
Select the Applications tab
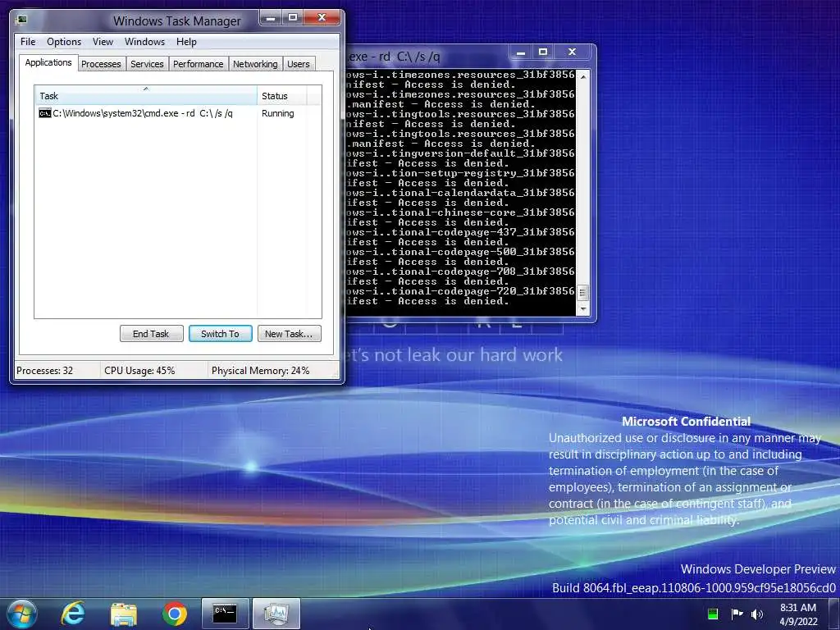point(48,62)
